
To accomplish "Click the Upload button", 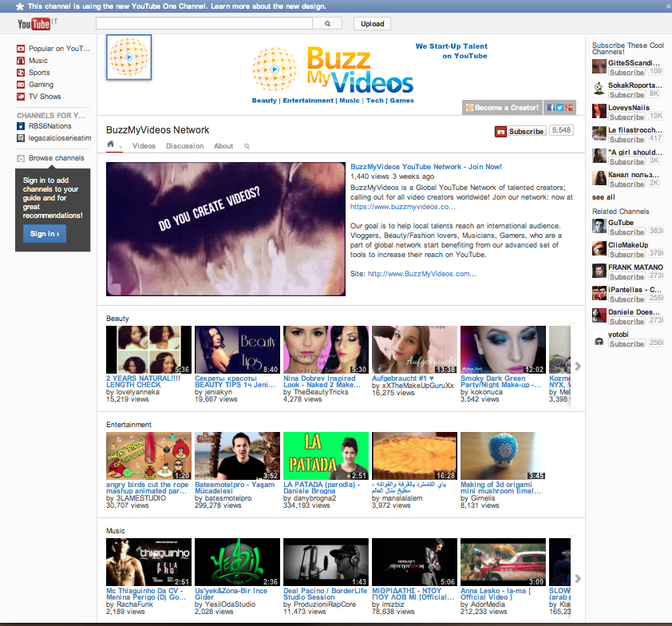I will pos(373,24).
